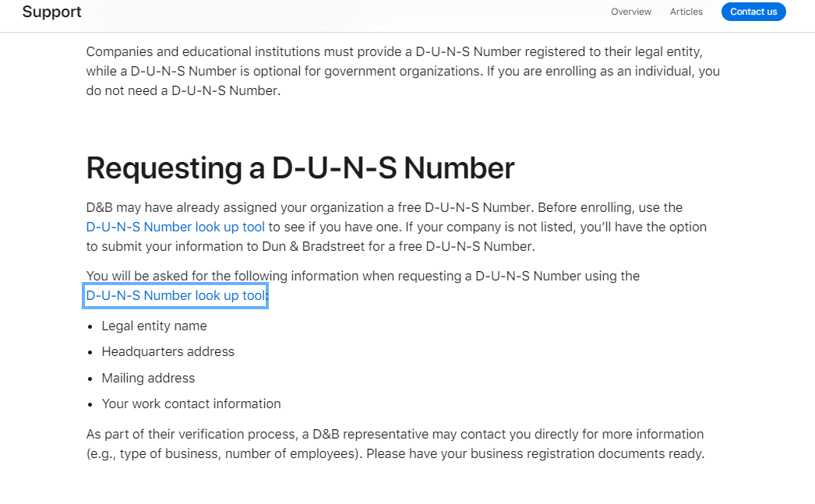Click the 'Requesting a D-U-N-S Number' heading
Viewport: 815px width, 504px height.
point(300,168)
